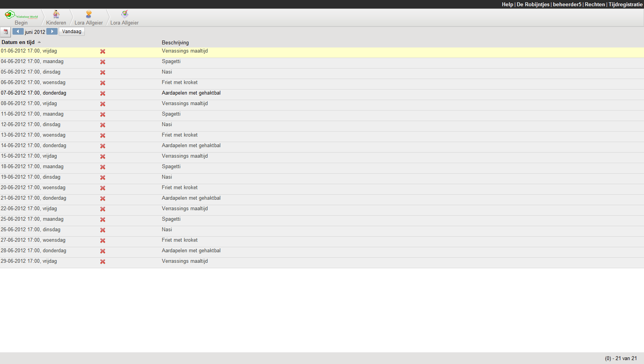Click the Beschrijving column header

tap(175, 43)
